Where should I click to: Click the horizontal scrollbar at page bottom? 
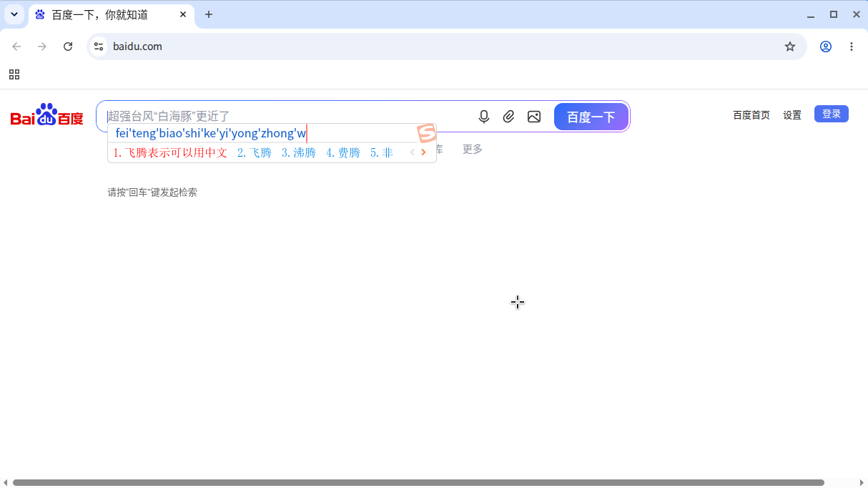click(x=418, y=483)
